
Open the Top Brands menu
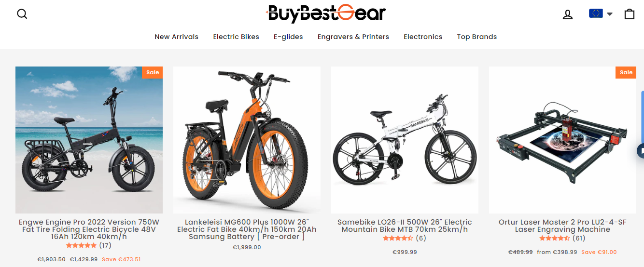tap(477, 37)
